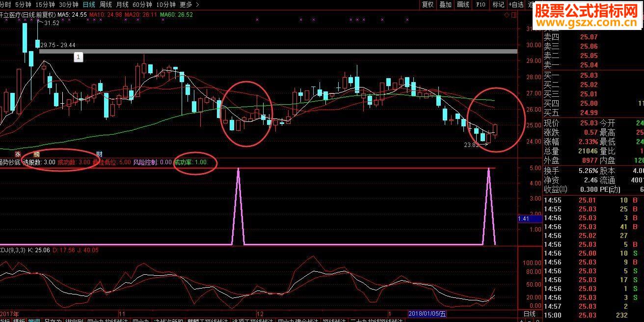Screen dimensions: 644x322
Task: Click 买五 price 24.99
Action: (589, 113)
